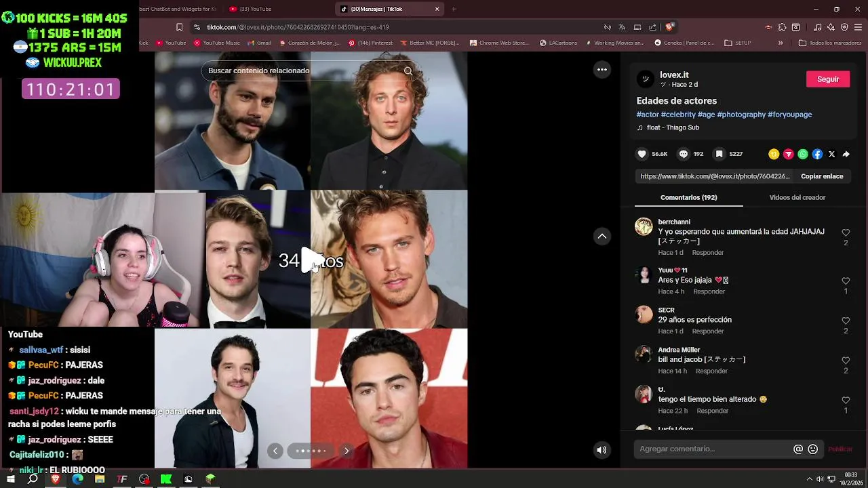Viewport: 868px width, 488px height.
Task: Open Gmail bookmark
Action: [x=259, y=43]
